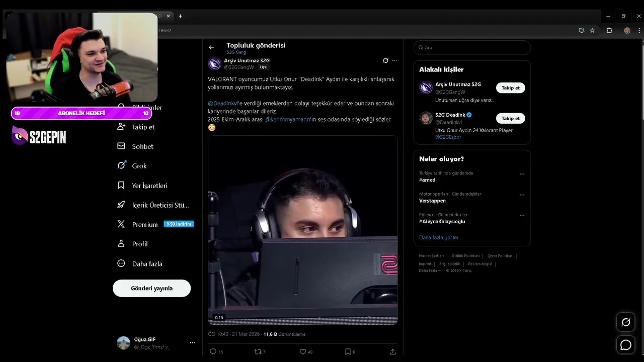The height and width of the screenshot is (362, 644).
Task: Click the %50 indirim badge
Action: click(x=179, y=224)
